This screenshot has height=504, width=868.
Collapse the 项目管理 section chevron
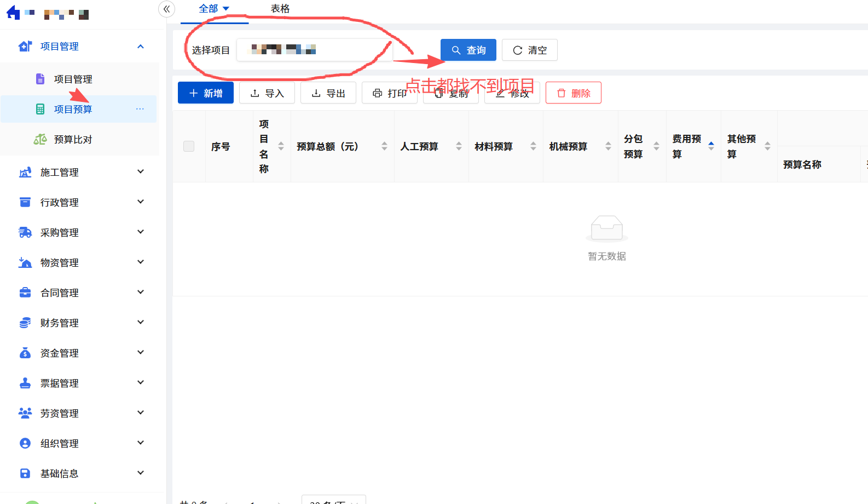point(141,47)
